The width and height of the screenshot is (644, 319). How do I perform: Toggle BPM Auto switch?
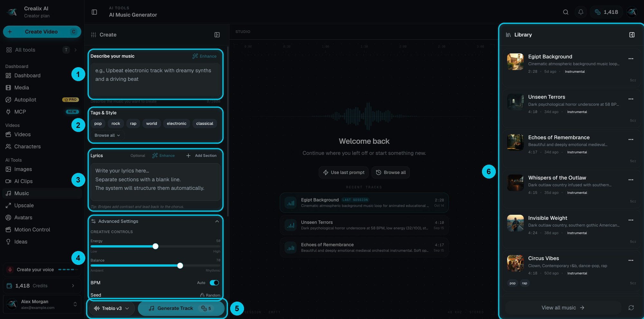pyautogui.click(x=214, y=283)
